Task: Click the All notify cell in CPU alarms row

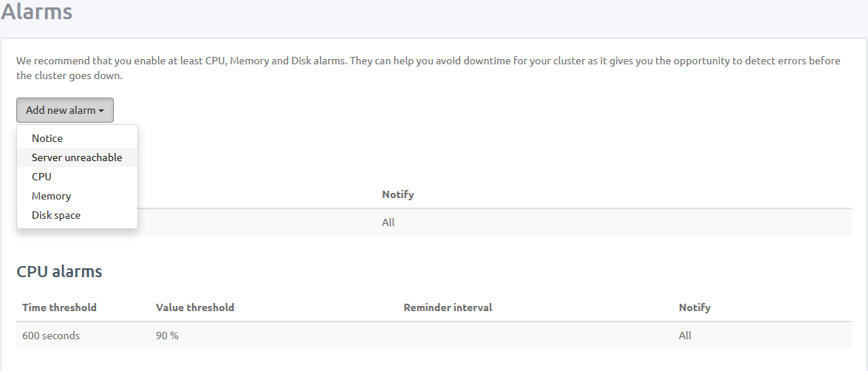Action: (x=685, y=336)
